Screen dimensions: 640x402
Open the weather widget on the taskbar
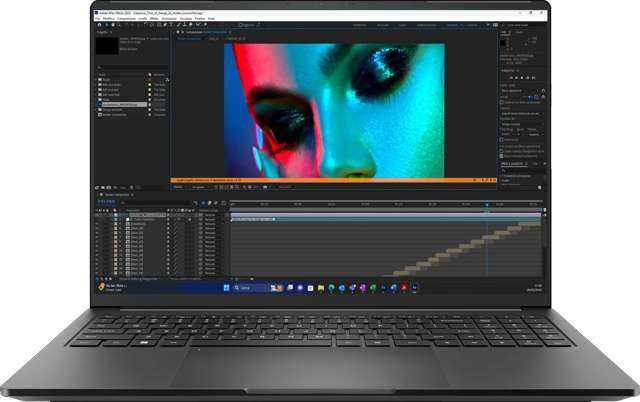click(112, 288)
